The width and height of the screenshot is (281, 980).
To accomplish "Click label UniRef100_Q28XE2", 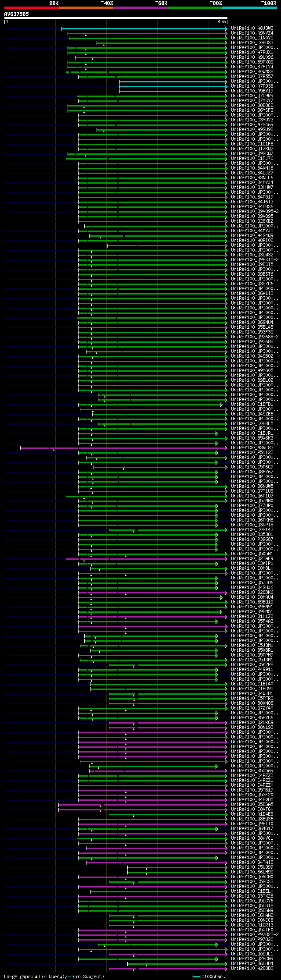I will point(252,221).
